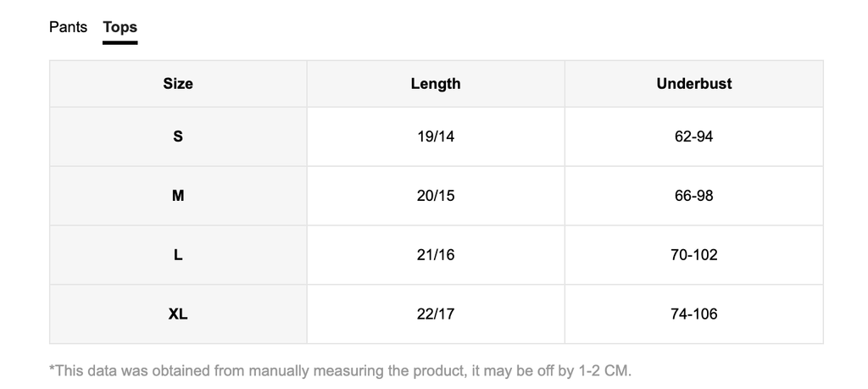868x389 pixels.
Task: Click the 74-106 underbust value
Action: point(693,314)
